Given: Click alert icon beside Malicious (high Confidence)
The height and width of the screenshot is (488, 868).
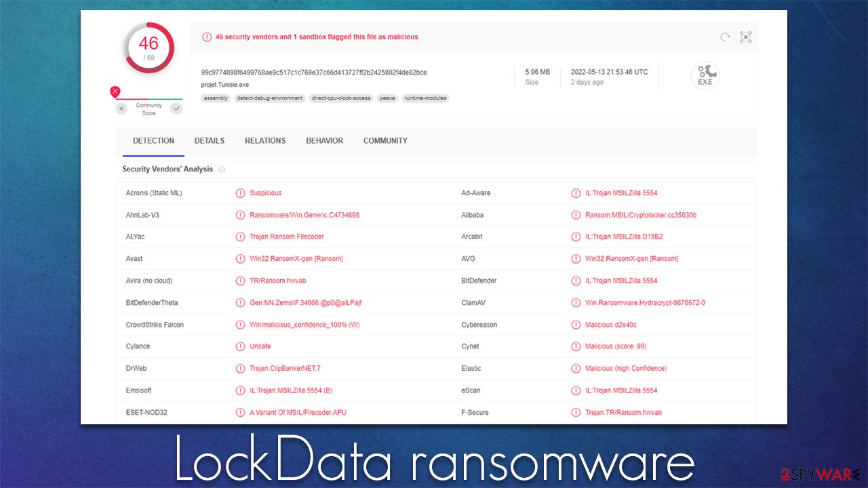Looking at the screenshot, I should click(x=576, y=368).
